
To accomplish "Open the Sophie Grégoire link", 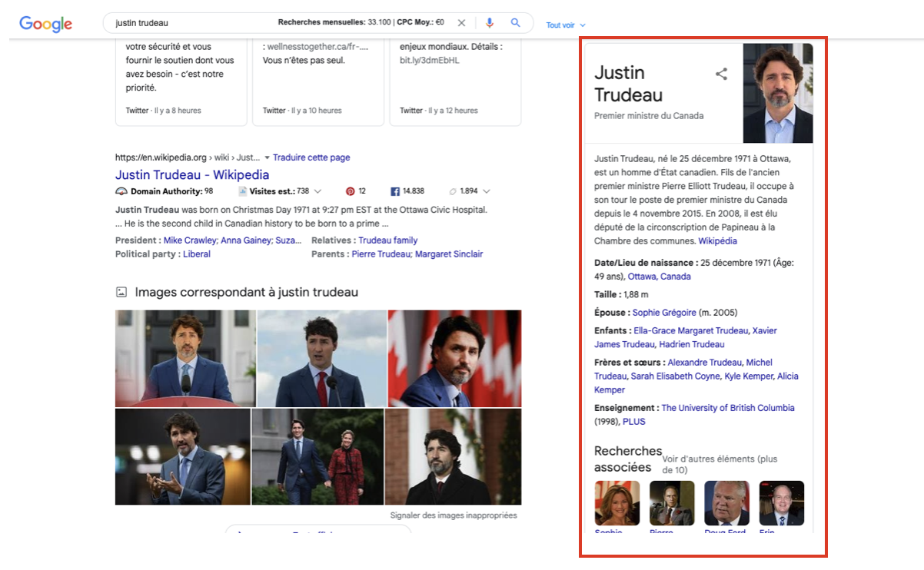I will pyautogui.click(x=664, y=313).
